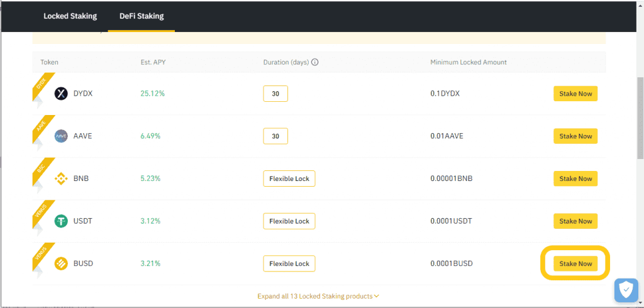Screen dimensions: 644x308
Task: Click the 0.0001BUSD minimum amount
Action: [x=452, y=263]
